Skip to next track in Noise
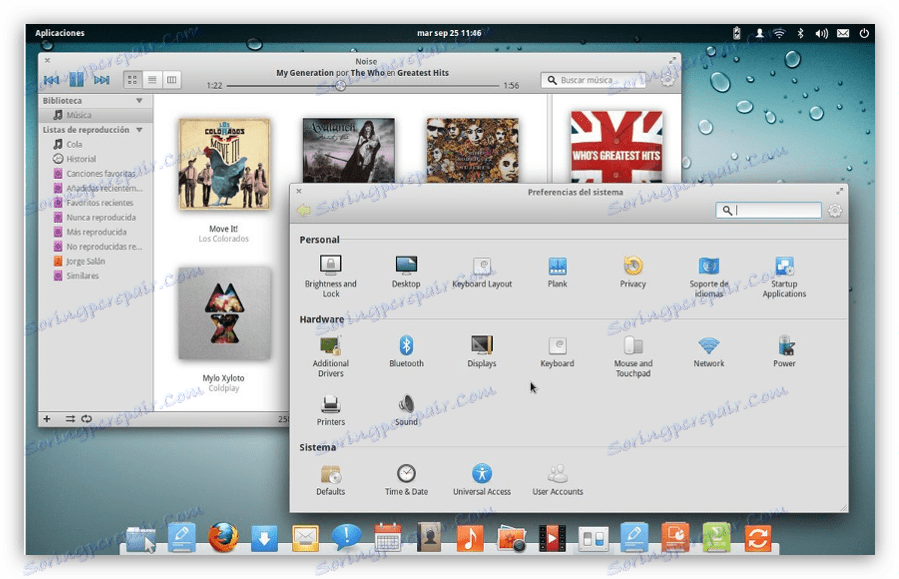 [x=101, y=80]
